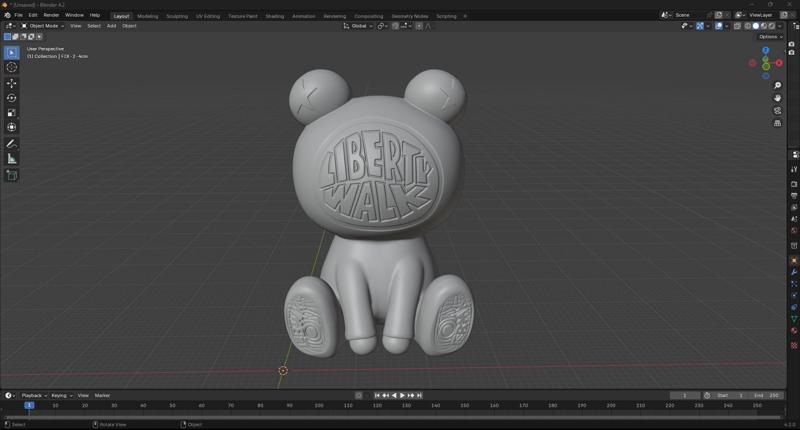Select the Transform tool
The image size is (800, 430).
pyautogui.click(x=11, y=128)
